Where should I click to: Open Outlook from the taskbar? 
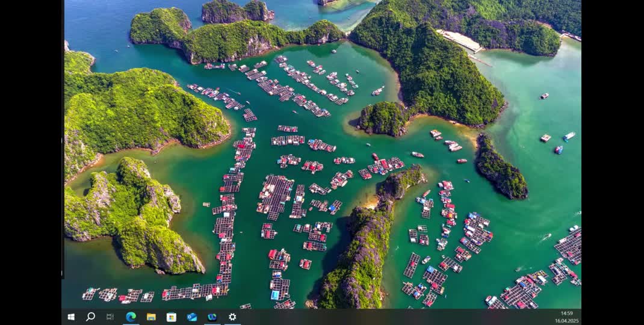(x=191, y=317)
